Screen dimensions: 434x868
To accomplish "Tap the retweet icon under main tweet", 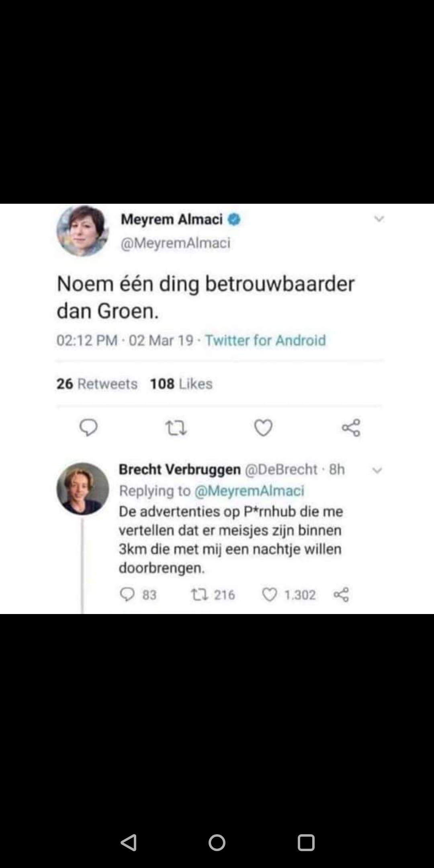I will pos(176,428).
